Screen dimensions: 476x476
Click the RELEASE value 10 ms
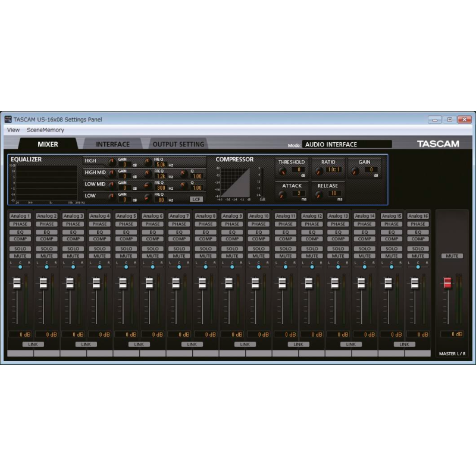click(x=334, y=193)
